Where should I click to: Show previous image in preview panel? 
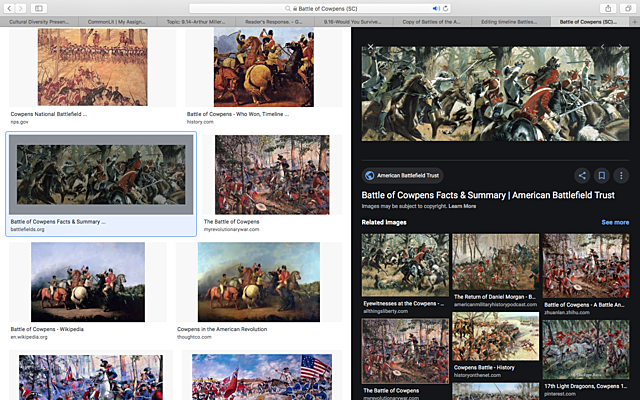point(602,47)
